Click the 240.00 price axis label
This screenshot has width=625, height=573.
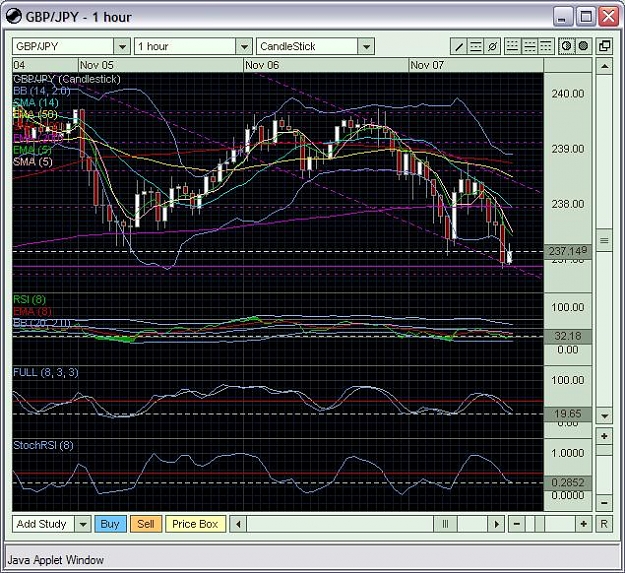click(x=568, y=94)
